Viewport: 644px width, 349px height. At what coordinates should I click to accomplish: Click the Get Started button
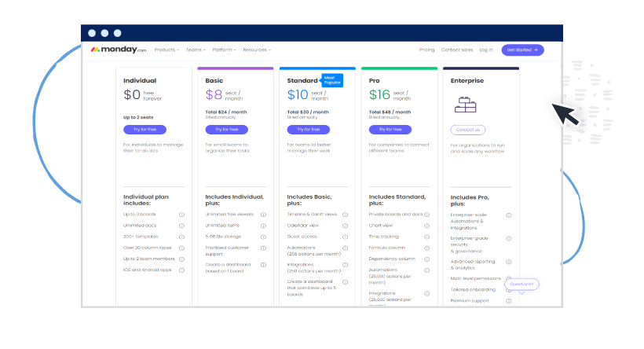[x=522, y=50]
